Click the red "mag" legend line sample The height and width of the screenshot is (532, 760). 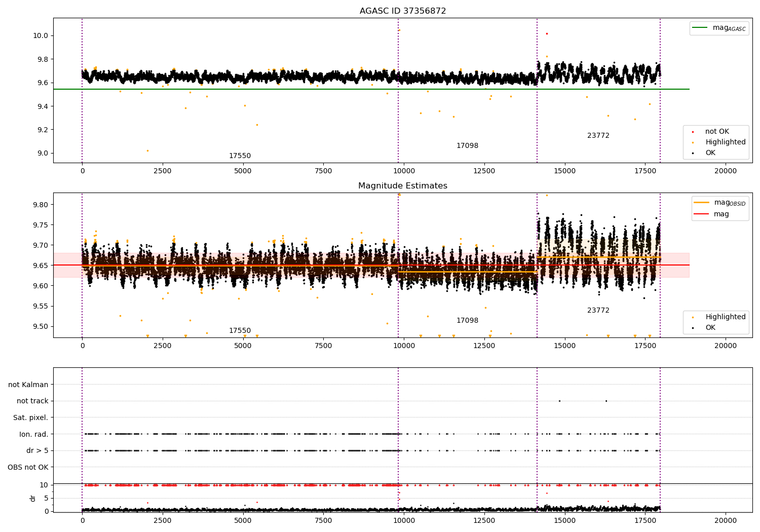point(702,214)
